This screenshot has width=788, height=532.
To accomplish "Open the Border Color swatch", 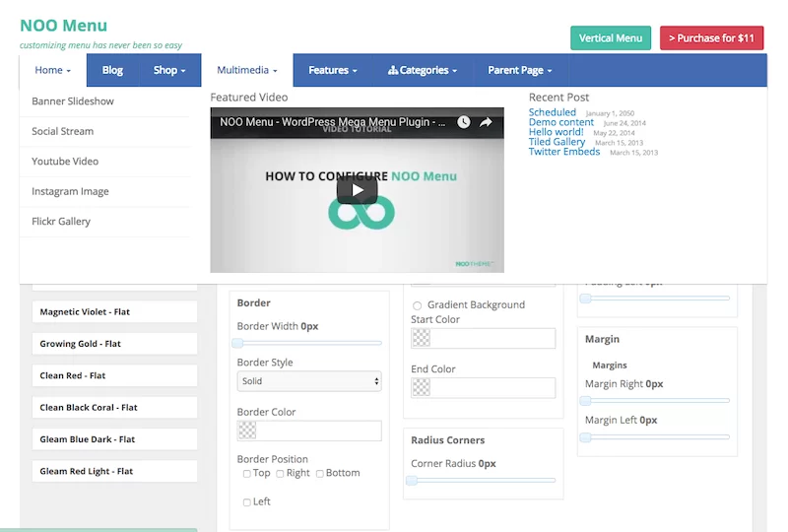I will pos(247,431).
